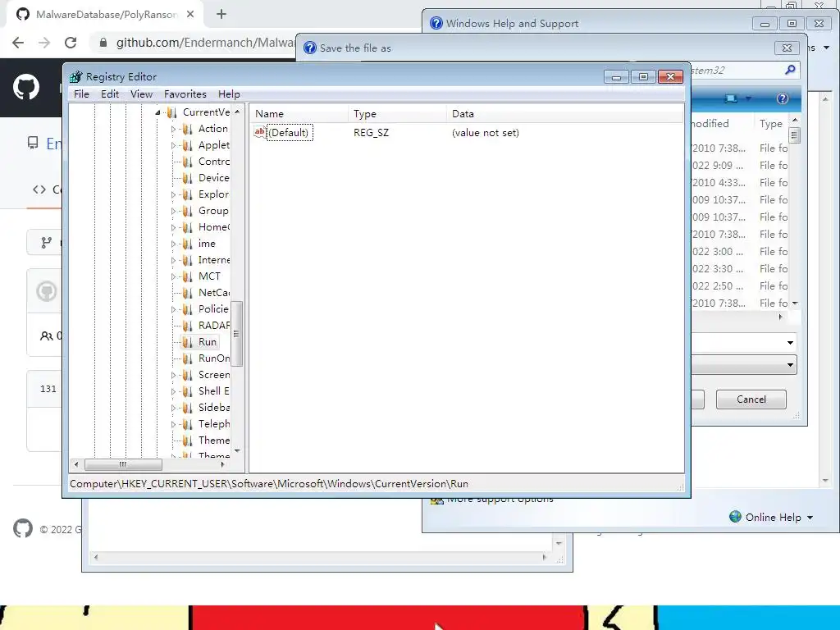
Task: Expand the MCT registry key
Action: pos(173,277)
